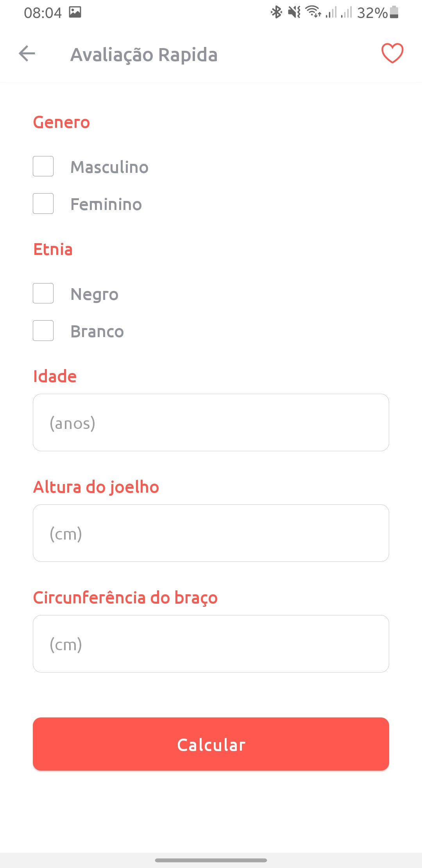This screenshot has width=422, height=868.
Task: Select the Negro checkbox
Action: pyautogui.click(x=43, y=293)
